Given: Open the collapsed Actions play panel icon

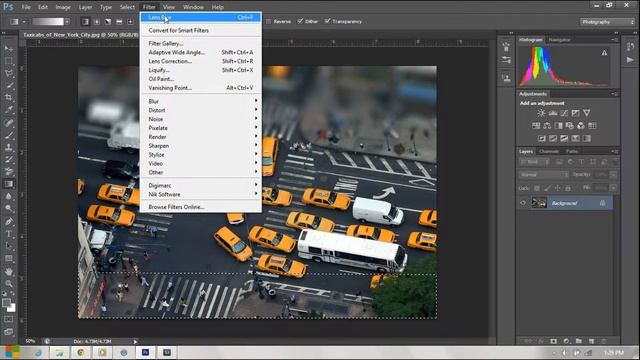Looking at the screenshot, I should pyautogui.click(x=630, y=60).
